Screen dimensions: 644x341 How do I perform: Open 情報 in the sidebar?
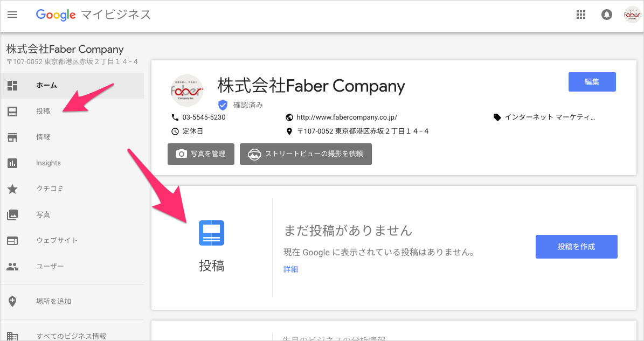(x=72, y=137)
